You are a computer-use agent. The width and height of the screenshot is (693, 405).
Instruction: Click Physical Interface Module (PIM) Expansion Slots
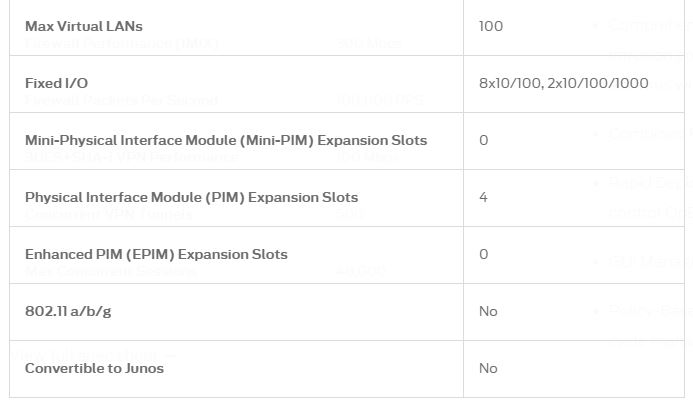tap(191, 197)
